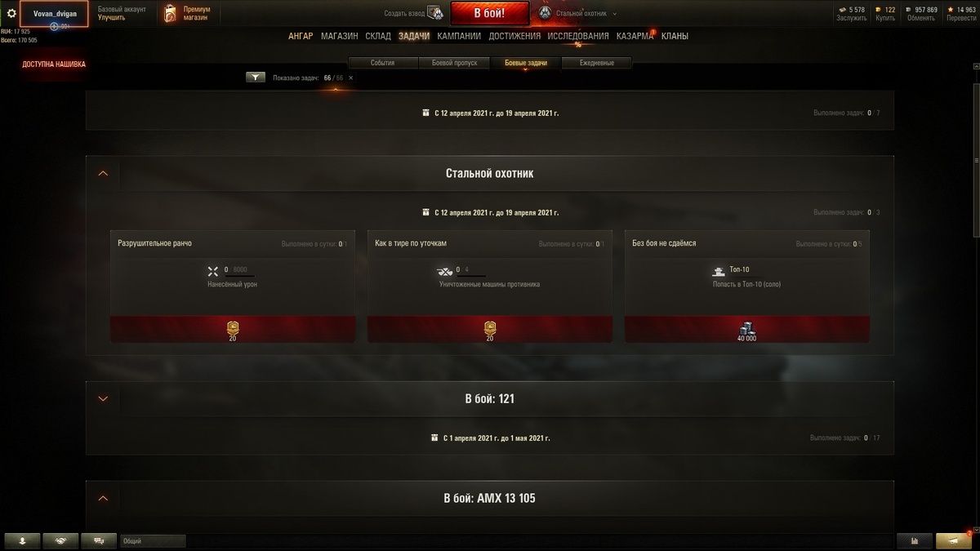Click the red В бой! button
This screenshot has width=980, height=551.
(490, 14)
